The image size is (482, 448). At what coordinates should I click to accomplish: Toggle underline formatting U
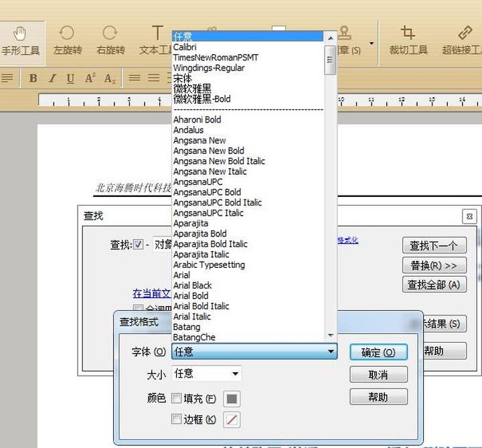click(70, 78)
